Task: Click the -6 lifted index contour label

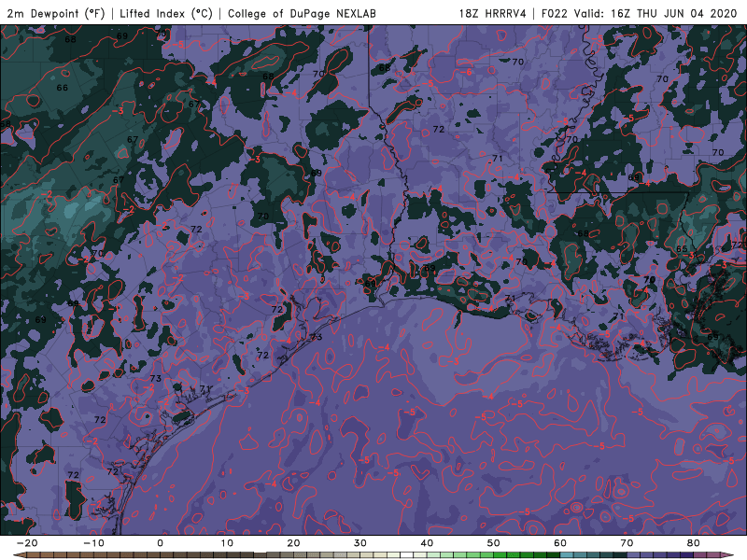Action: [x=465, y=72]
